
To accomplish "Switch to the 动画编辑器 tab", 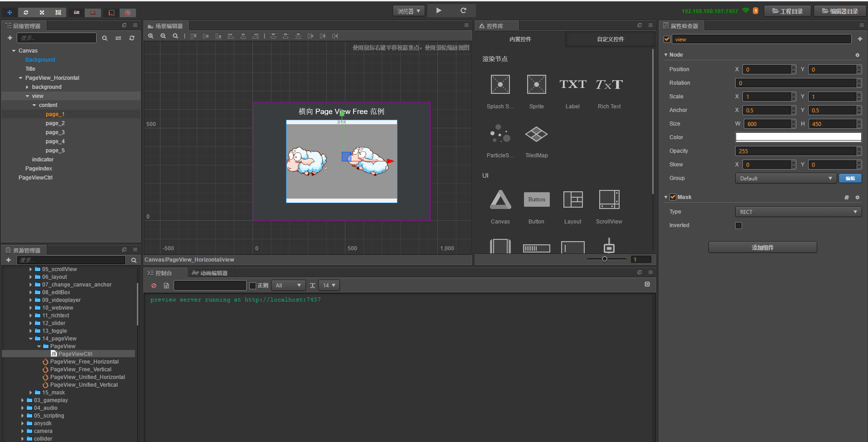I will click(x=210, y=273).
